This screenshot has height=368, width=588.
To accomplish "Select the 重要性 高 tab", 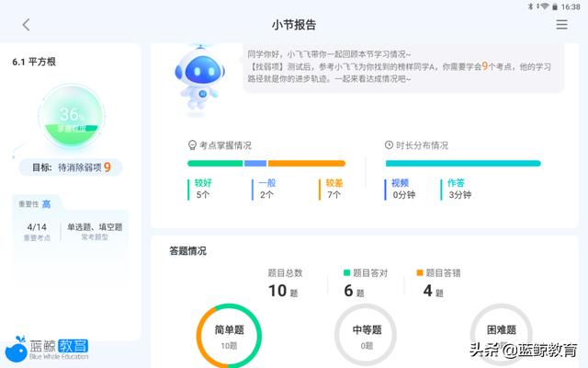I will click(35, 204).
